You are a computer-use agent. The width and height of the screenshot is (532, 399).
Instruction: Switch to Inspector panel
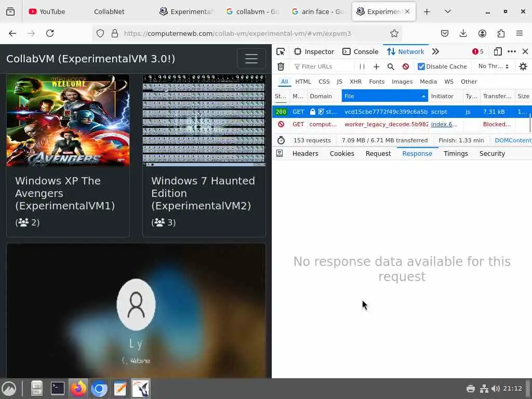point(314,51)
